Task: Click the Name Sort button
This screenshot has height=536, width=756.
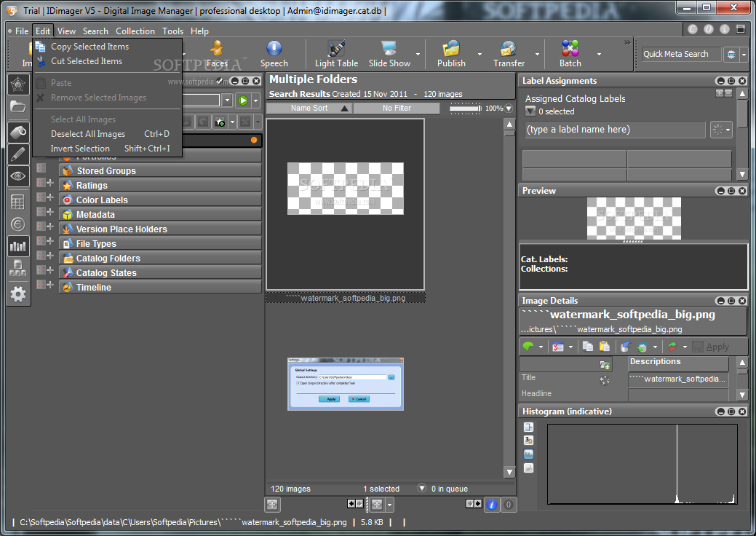Action: click(x=309, y=108)
